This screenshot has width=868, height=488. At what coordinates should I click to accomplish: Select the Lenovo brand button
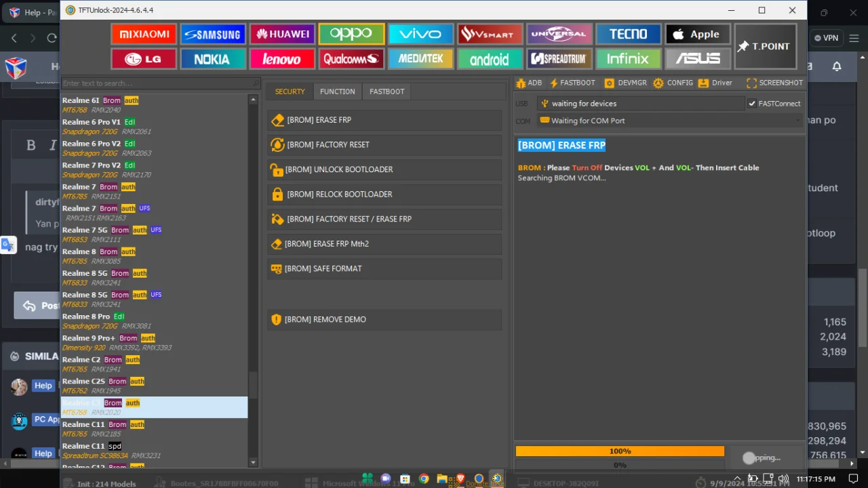pos(281,59)
